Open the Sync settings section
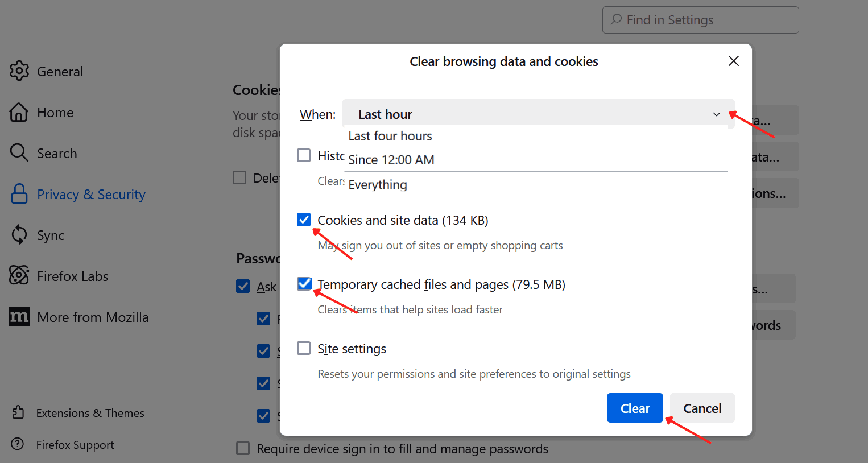868x463 pixels. 51,235
